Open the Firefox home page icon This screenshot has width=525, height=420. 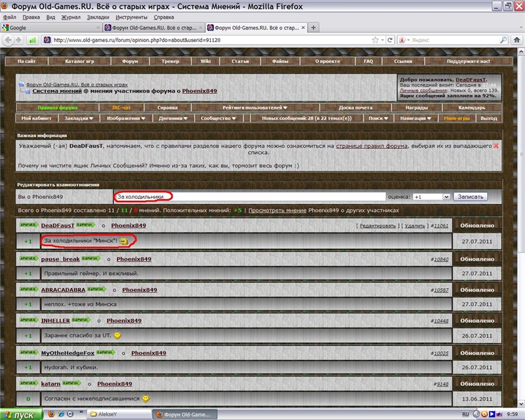(516, 40)
